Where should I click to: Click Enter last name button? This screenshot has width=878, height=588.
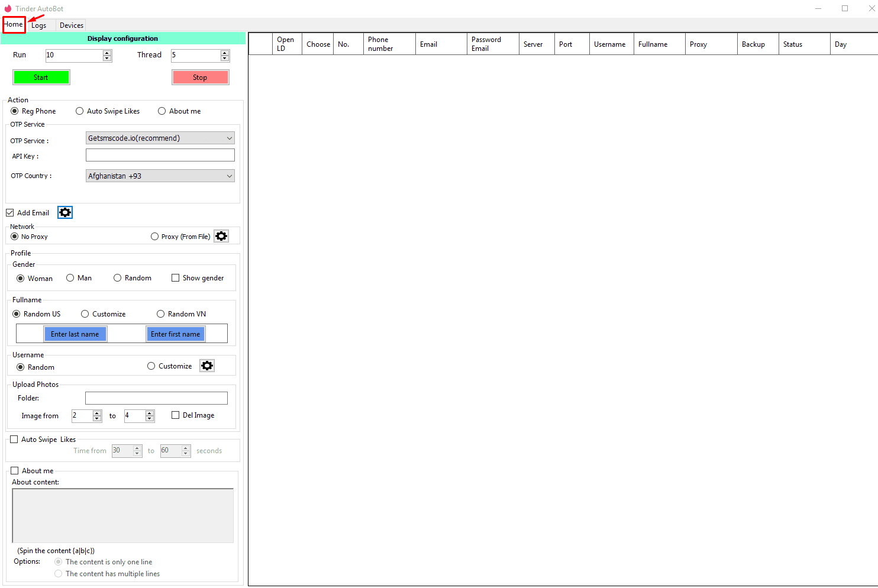tap(75, 334)
